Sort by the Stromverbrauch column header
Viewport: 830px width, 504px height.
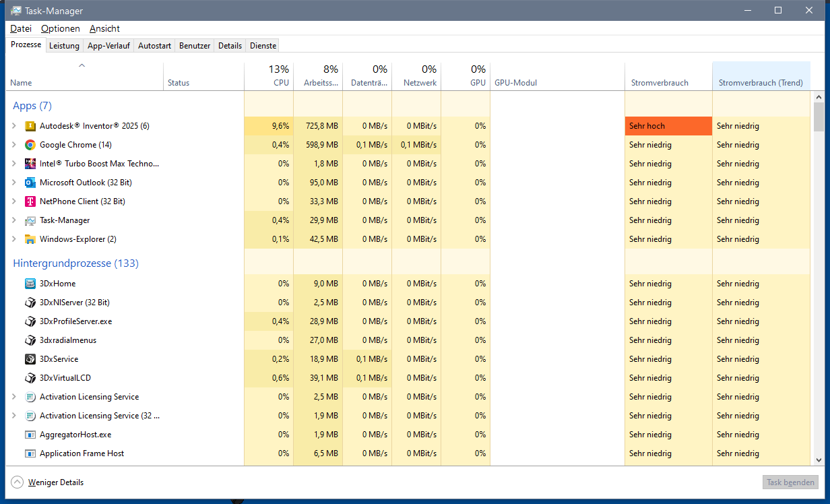pyautogui.click(x=668, y=76)
